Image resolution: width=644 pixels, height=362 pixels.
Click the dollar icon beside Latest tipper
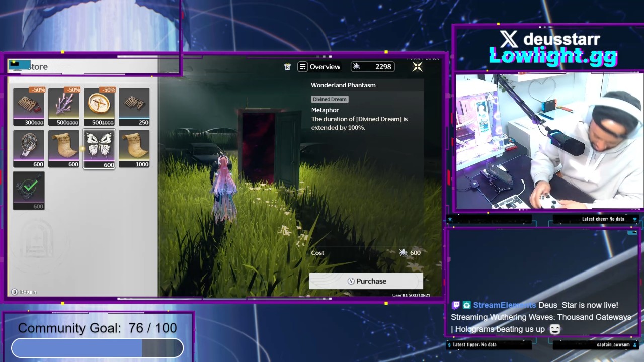coord(449,345)
